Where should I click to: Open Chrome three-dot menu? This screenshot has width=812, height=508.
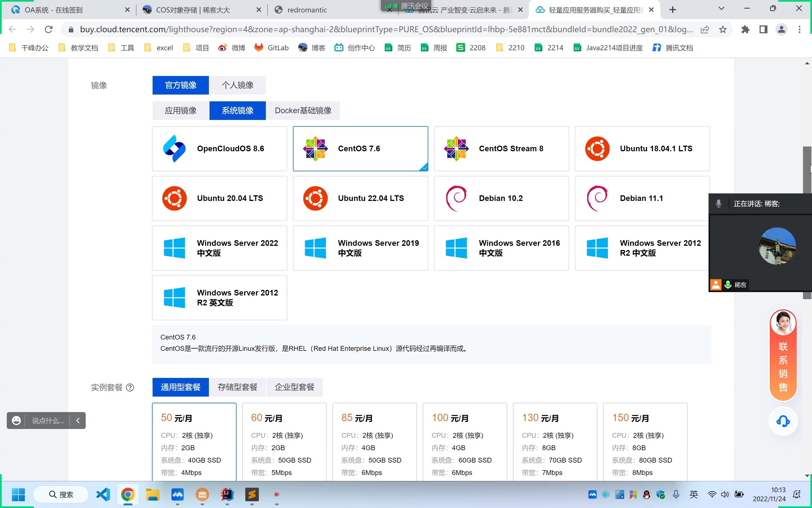pos(800,30)
